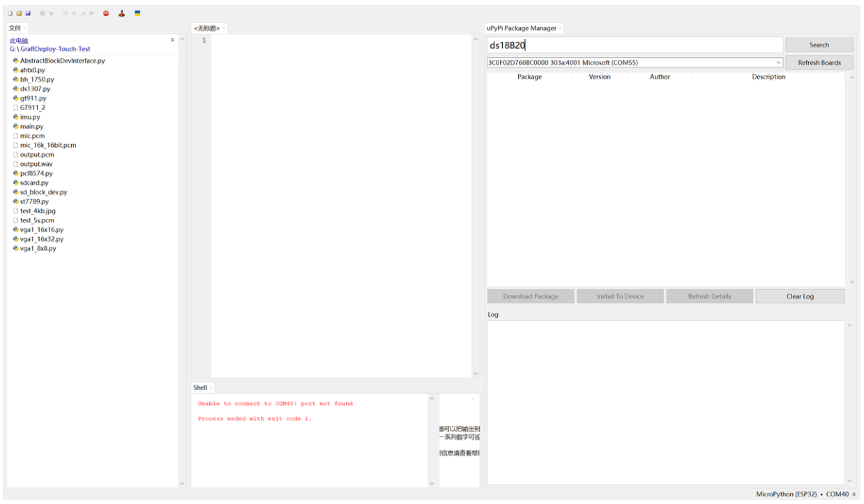Open MicroPython (ESP32) interpreter selector in status bar
Screen dimensions: 864x504
[786, 494]
